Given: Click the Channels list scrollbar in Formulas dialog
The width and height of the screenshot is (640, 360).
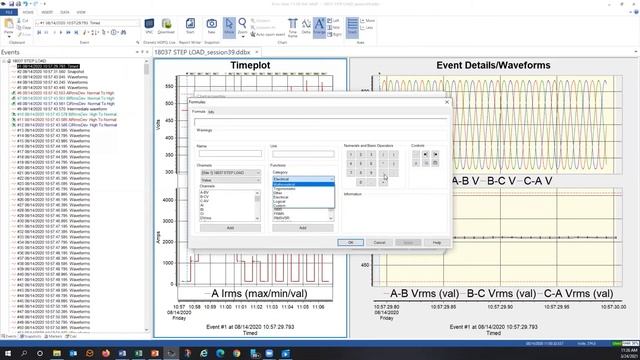Looking at the screenshot, I should tap(257, 205).
